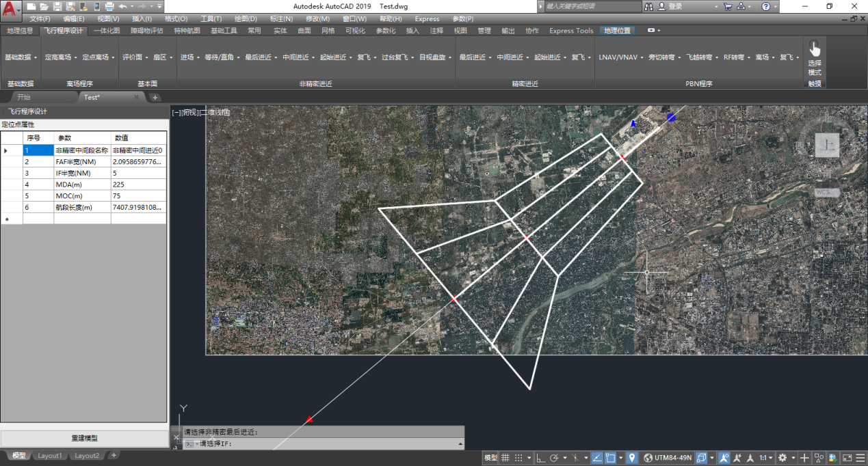Open the 绘图(D) menu
Viewport: 868px width, 466px height.
pos(246,18)
